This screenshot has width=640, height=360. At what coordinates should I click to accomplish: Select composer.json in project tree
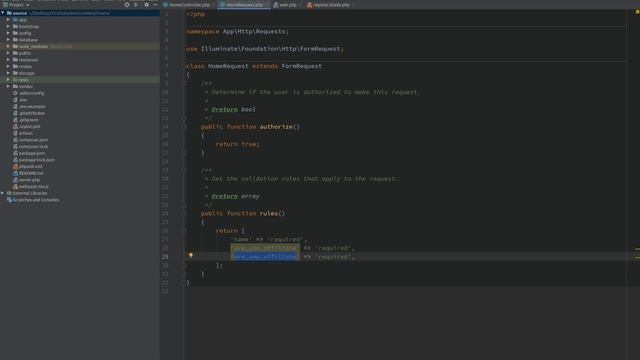pyautogui.click(x=31, y=140)
